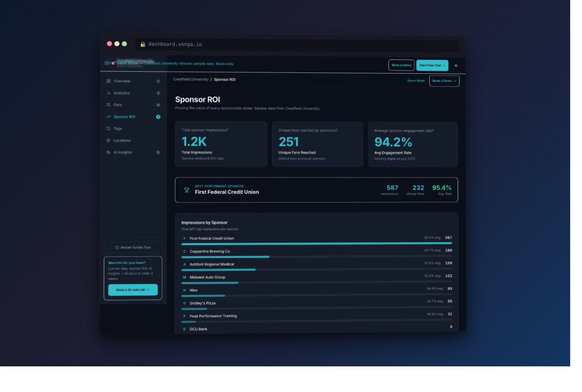This screenshot has width=582, height=392.
Task: Open Analytics via the bar chart icon
Action: pyautogui.click(x=108, y=93)
